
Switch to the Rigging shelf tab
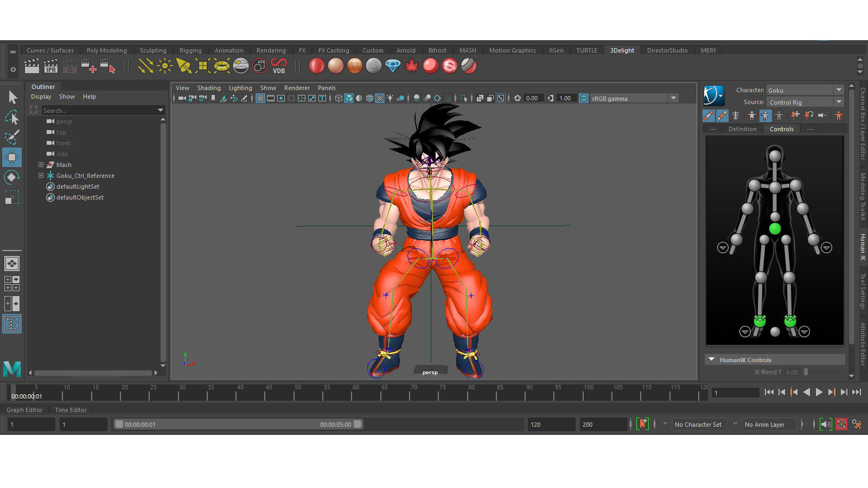[190, 50]
